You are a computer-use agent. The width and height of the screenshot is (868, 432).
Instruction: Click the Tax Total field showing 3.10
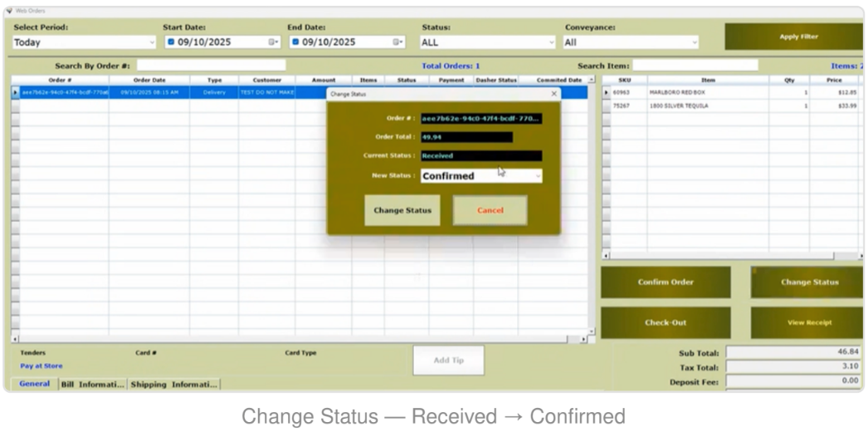[x=794, y=366]
